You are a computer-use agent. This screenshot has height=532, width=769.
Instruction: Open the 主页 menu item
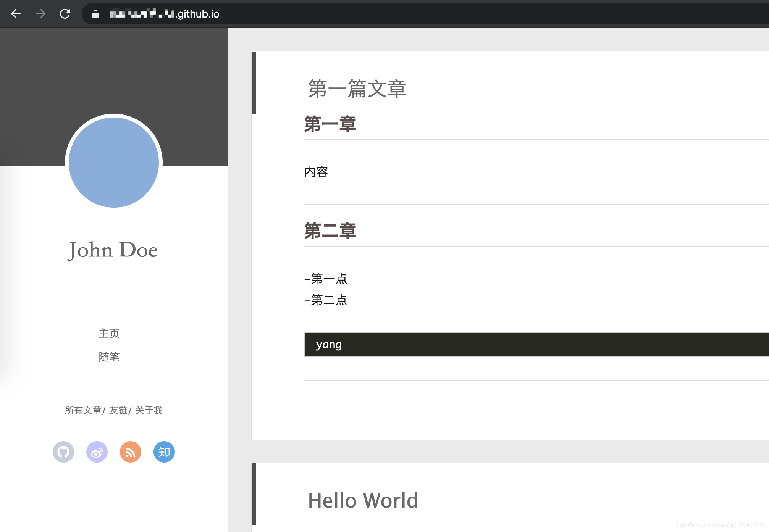point(109,334)
